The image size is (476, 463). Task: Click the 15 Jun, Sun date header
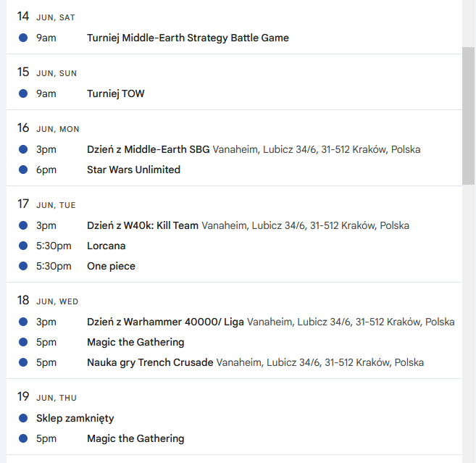47,72
